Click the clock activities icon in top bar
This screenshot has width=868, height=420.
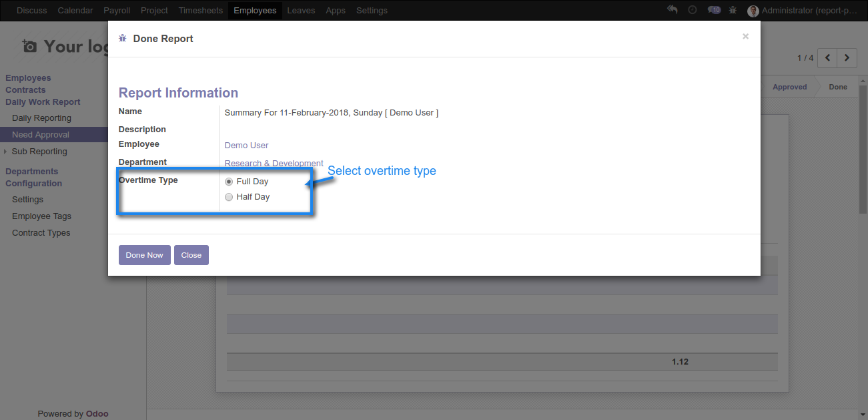(x=693, y=10)
